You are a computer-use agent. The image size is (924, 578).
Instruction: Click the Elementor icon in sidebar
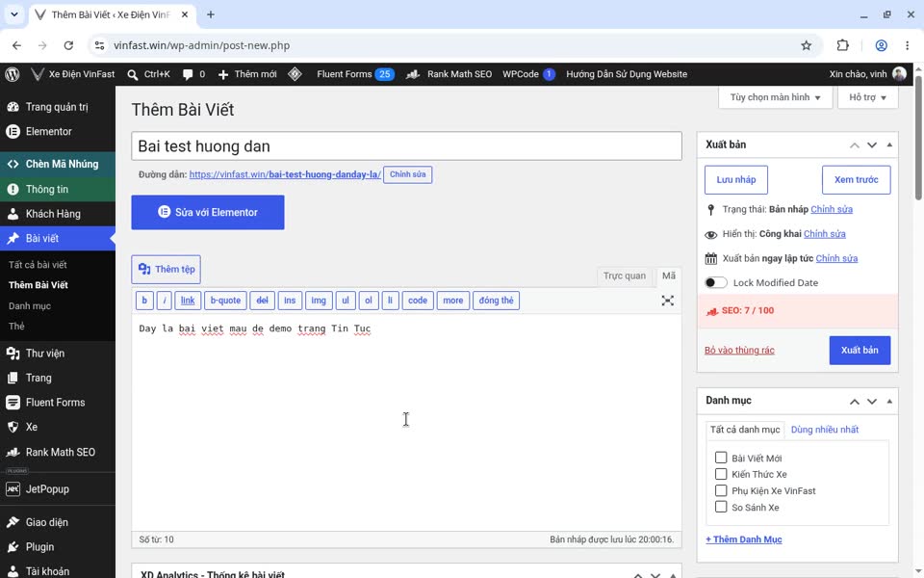(x=13, y=132)
